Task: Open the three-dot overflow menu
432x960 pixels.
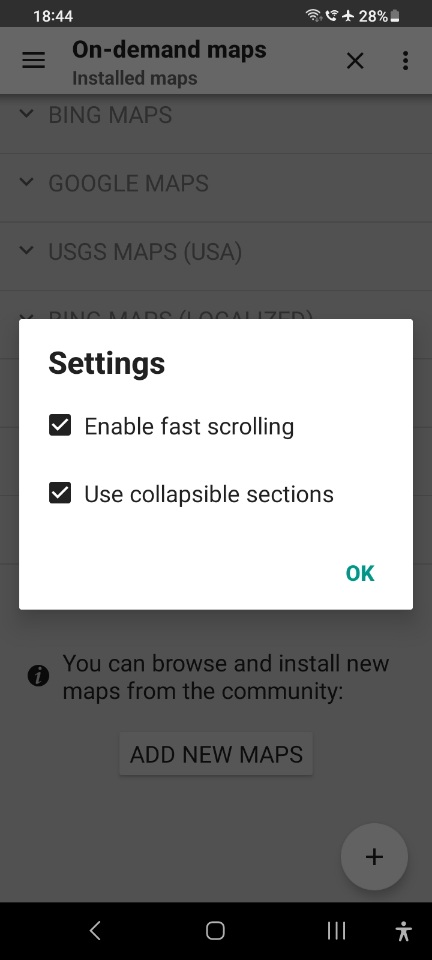Action: (x=405, y=61)
